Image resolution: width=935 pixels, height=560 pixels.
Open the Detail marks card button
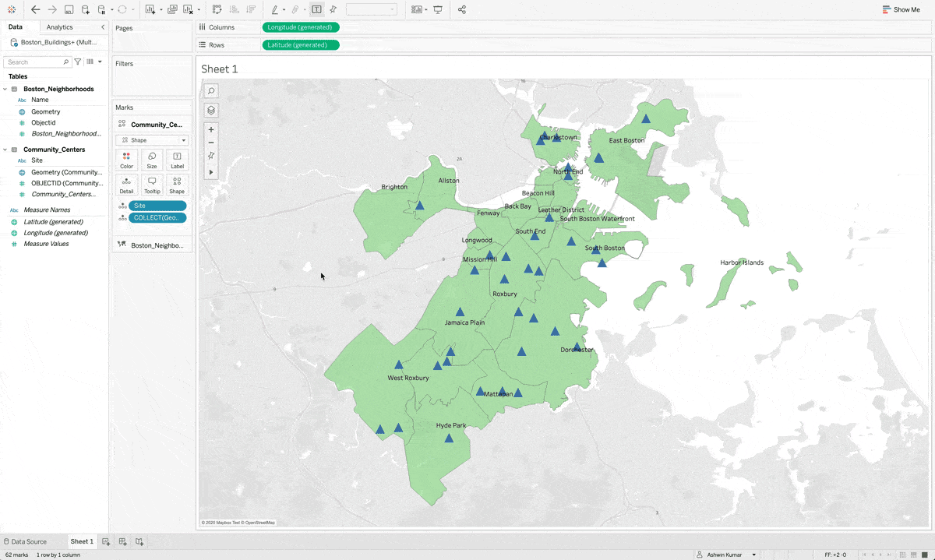click(x=126, y=185)
